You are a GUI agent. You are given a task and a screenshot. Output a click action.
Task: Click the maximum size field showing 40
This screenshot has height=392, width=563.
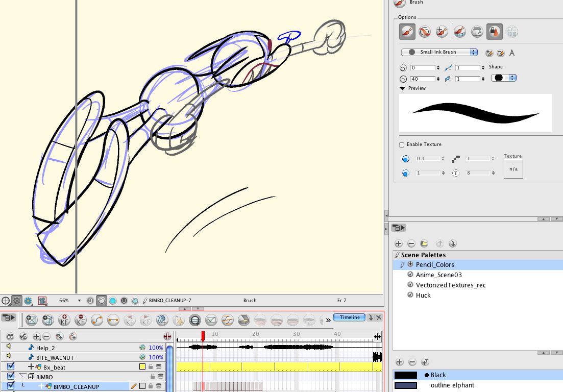click(423, 79)
